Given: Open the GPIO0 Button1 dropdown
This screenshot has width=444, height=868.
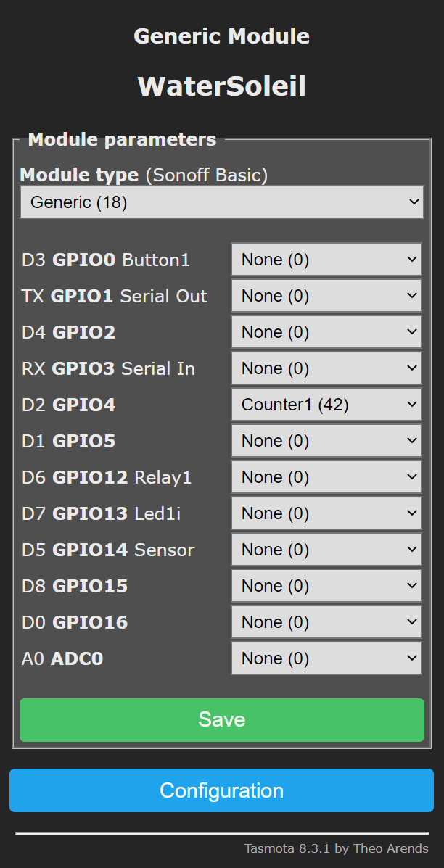Looking at the screenshot, I should point(326,259).
